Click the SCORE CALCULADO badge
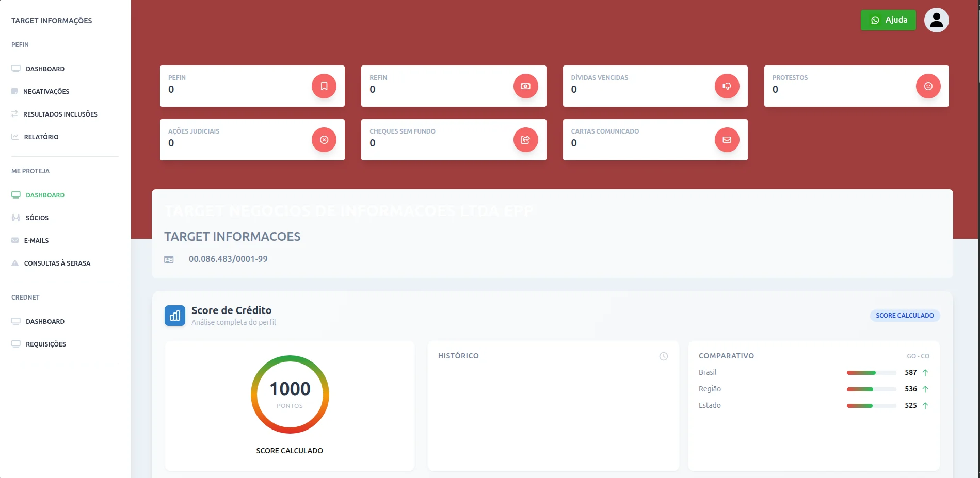This screenshot has height=478, width=980. pyautogui.click(x=905, y=315)
